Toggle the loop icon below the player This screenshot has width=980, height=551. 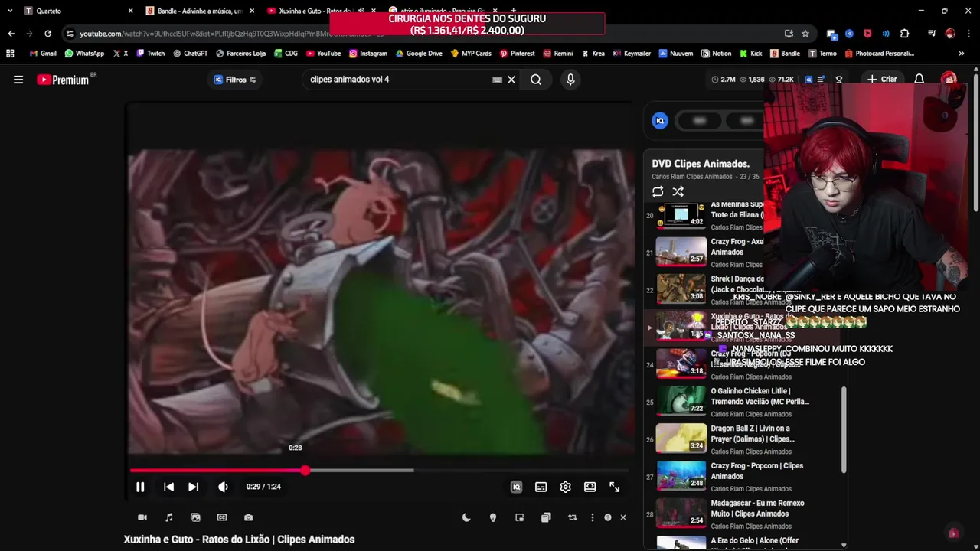tap(572, 517)
